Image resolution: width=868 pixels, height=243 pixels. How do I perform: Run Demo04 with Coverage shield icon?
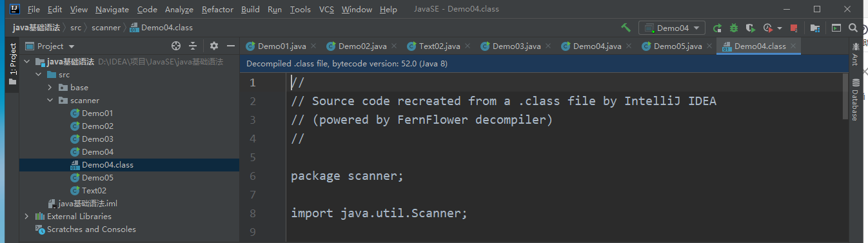(x=750, y=28)
